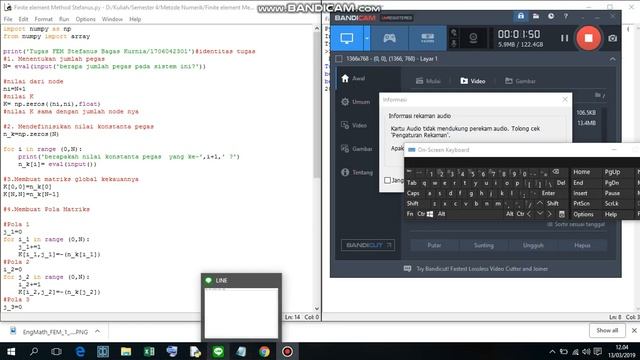
Task: Toggle the left Shift key on On-Screen Keyboard
Action: click(413, 204)
